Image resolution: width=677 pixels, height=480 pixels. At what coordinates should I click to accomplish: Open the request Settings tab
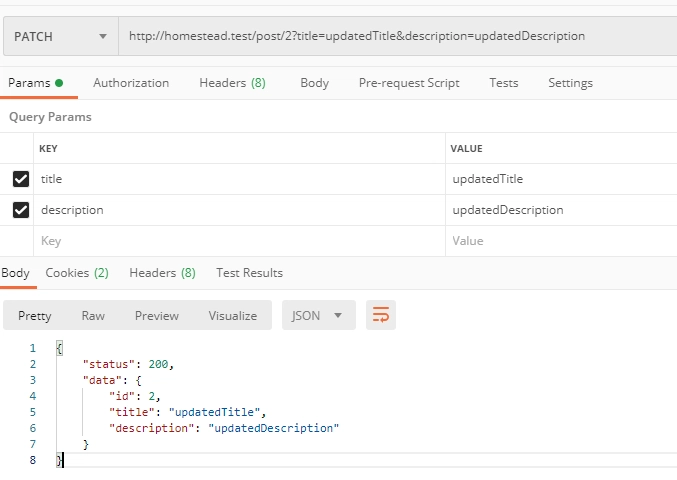point(570,83)
